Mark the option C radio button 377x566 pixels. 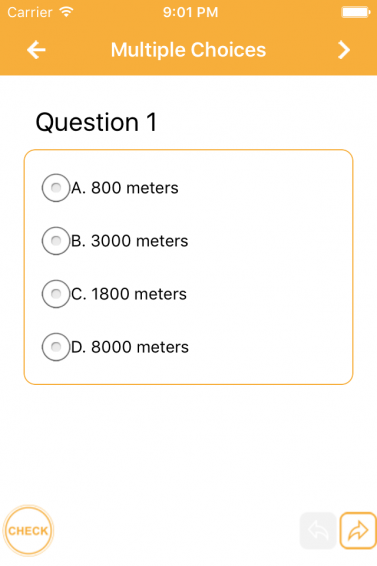click(x=56, y=294)
